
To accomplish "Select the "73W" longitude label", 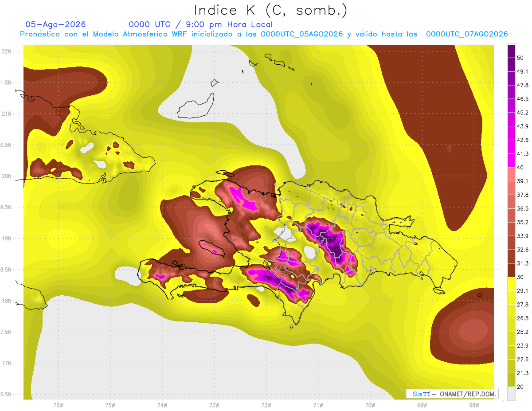I will point(214,405).
